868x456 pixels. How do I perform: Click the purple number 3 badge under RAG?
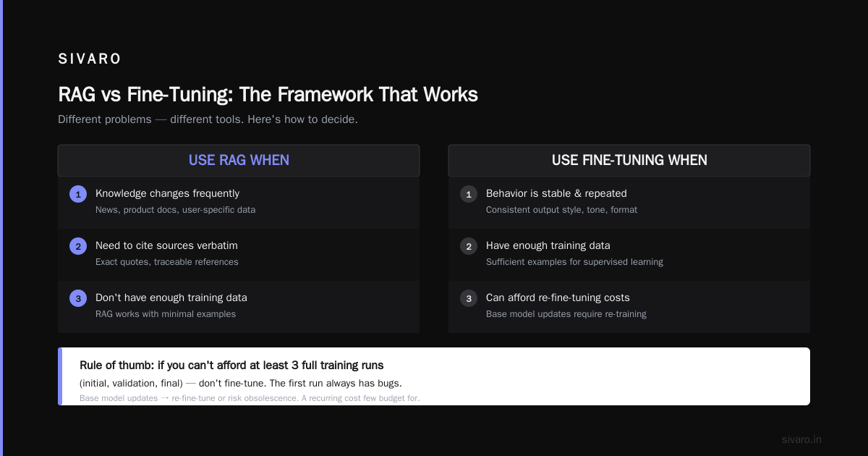click(78, 298)
